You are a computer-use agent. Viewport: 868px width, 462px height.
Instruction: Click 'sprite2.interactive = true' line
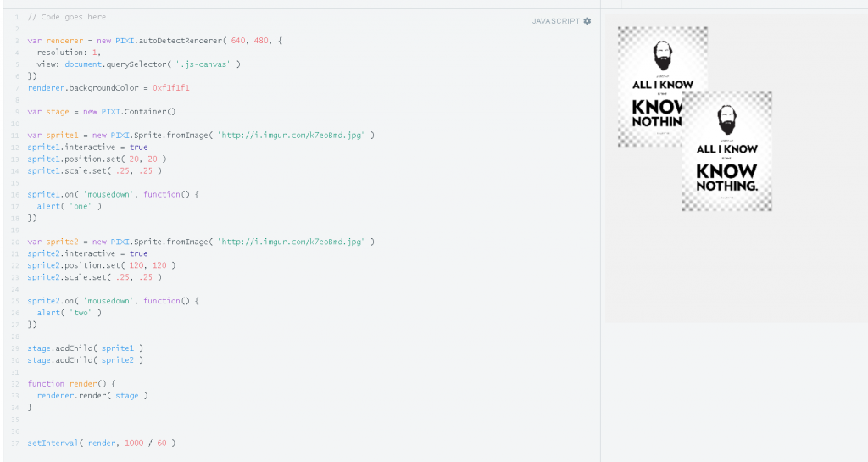click(87, 253)
